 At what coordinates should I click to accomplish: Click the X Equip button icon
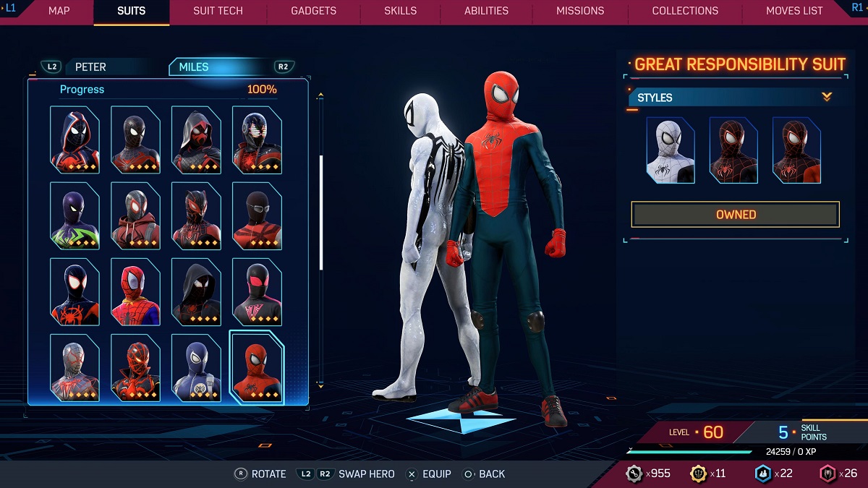412,474
